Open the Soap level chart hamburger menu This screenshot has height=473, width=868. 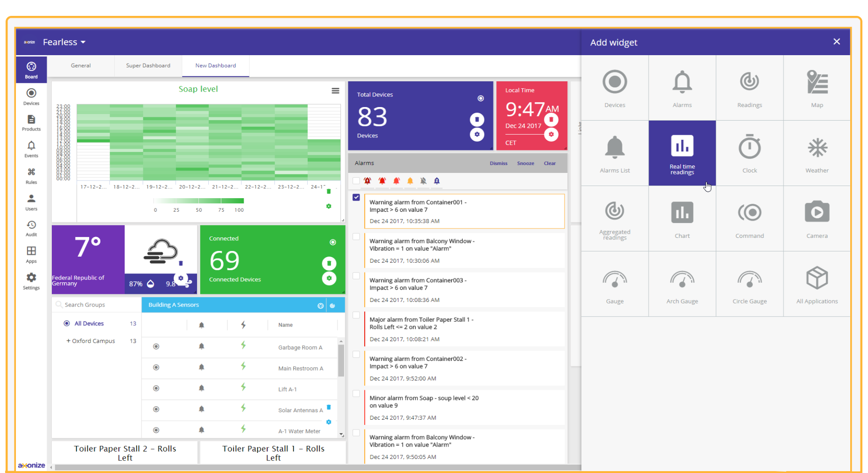pos(335,91)
